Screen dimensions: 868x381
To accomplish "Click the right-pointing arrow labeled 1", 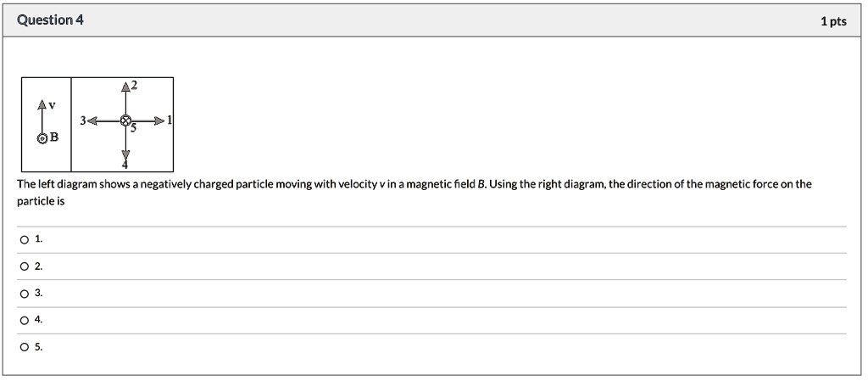I will click(148, 120).
